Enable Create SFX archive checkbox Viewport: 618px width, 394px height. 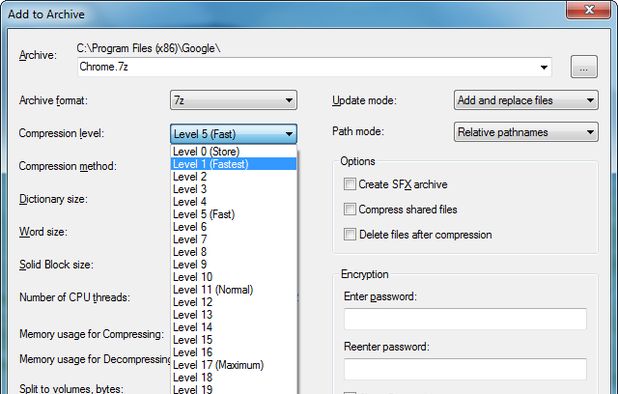point(350,184)
